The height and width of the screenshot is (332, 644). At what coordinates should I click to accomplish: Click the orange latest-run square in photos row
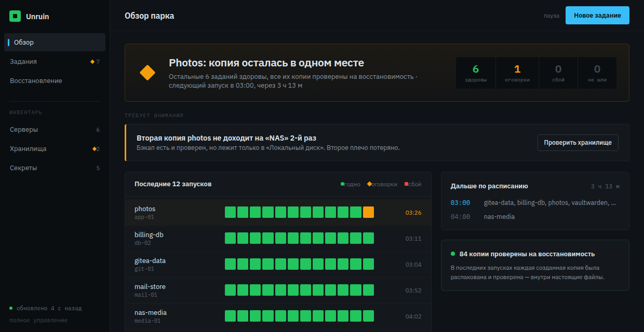click(x=368, y=212)
